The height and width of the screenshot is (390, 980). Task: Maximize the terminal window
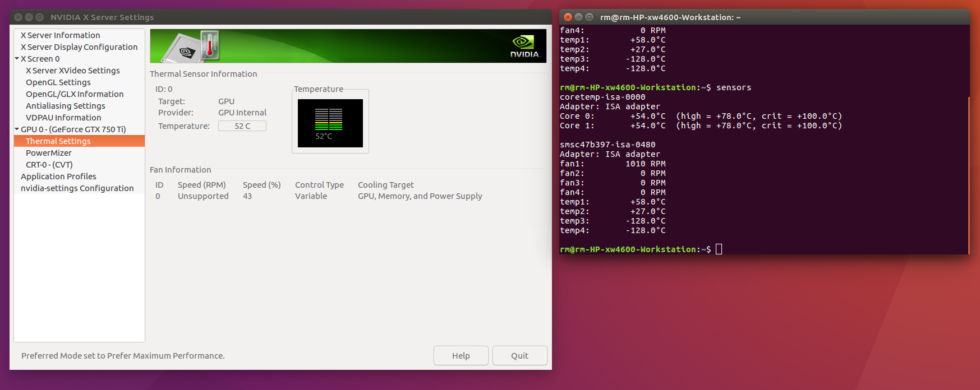[589, 17]
